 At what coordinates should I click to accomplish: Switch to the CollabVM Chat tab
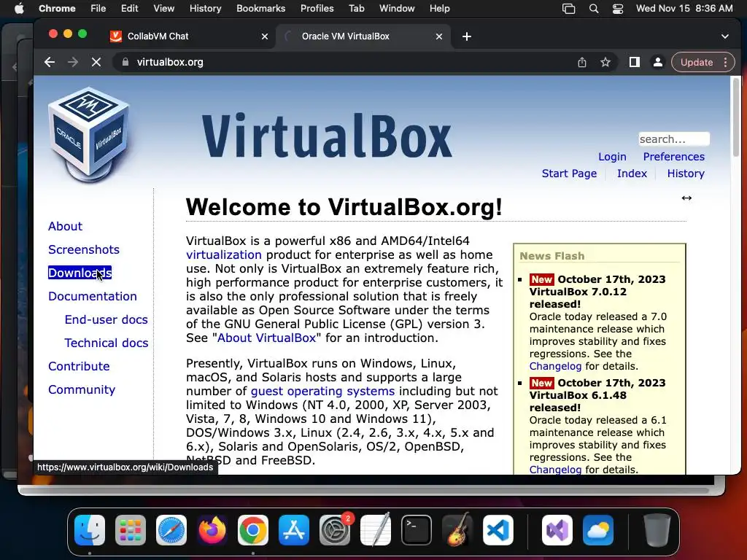point(189,36)
